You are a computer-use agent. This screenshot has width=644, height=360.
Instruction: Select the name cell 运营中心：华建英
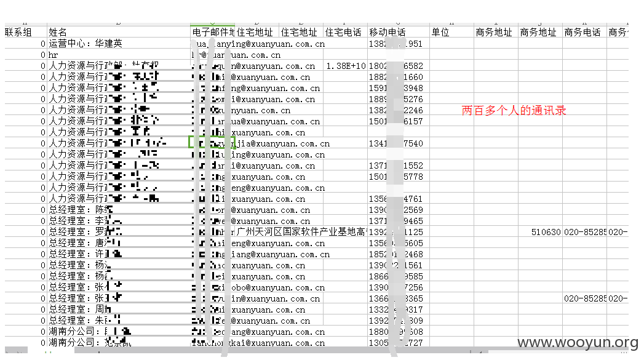[x=118, y=44]
